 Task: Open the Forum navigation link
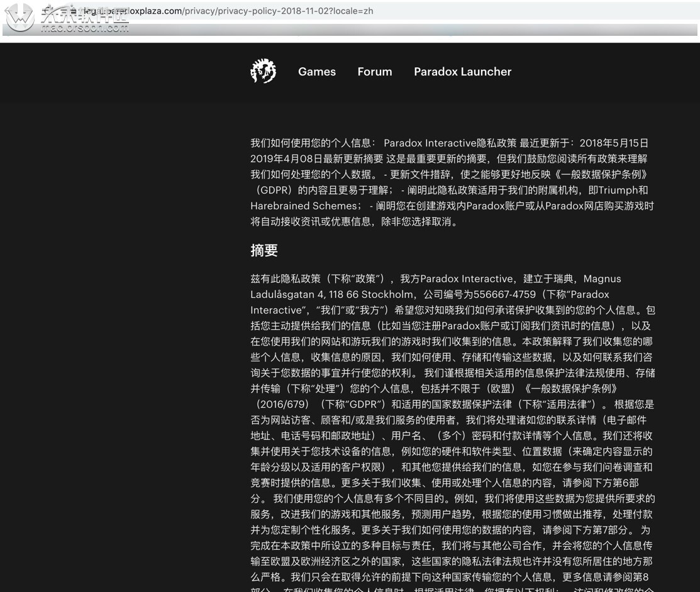click(375, 72)
